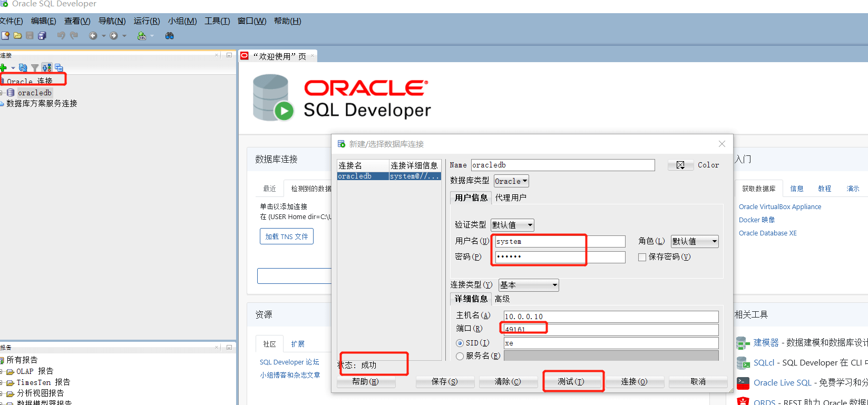Viewport: 868px width, 405px height.
Task: Minimize the connections panel
Action: (229, 55)
